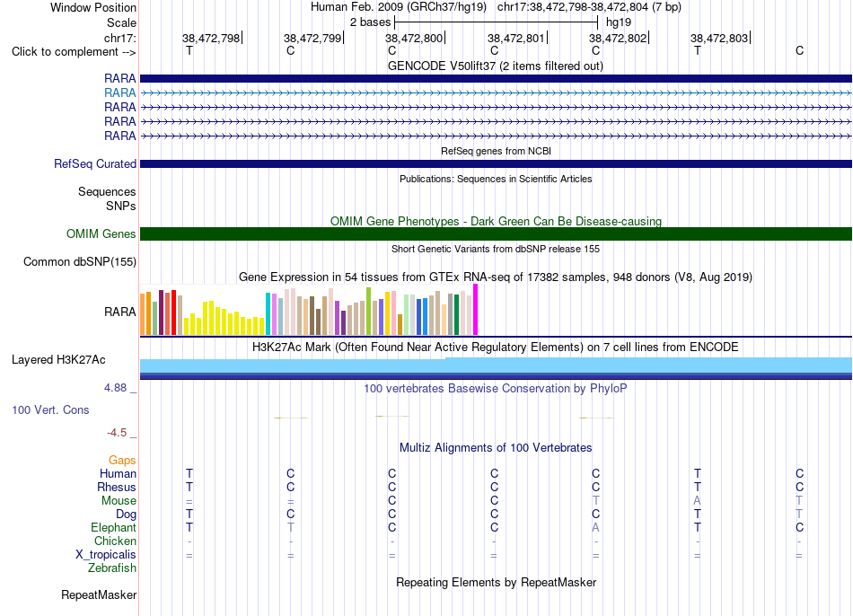Select the Mouse alignment row label

coord(119,501)
